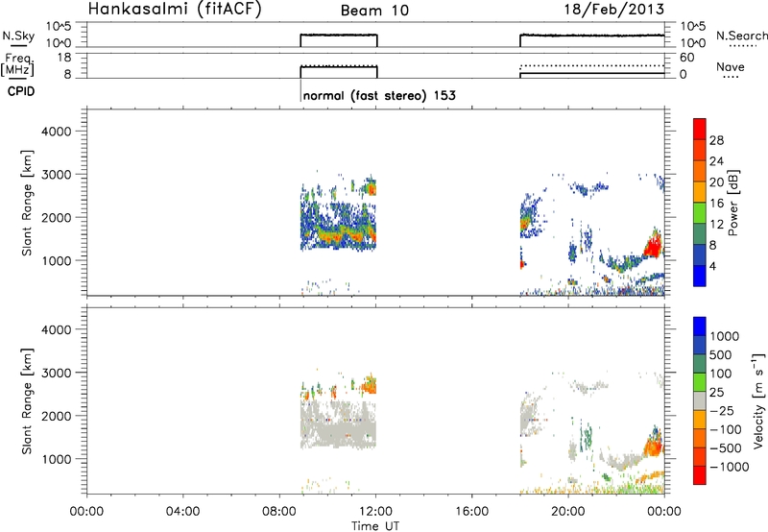
Task: Pick the 25–100 light green Velocity segment
Action: (x=700, y=382)
